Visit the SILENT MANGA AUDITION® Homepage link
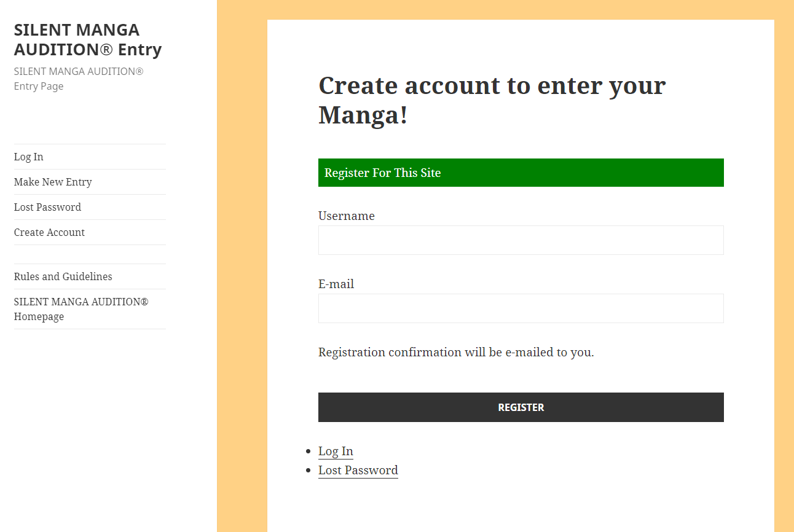Screen dimensions: 794x532 point(81,309)
